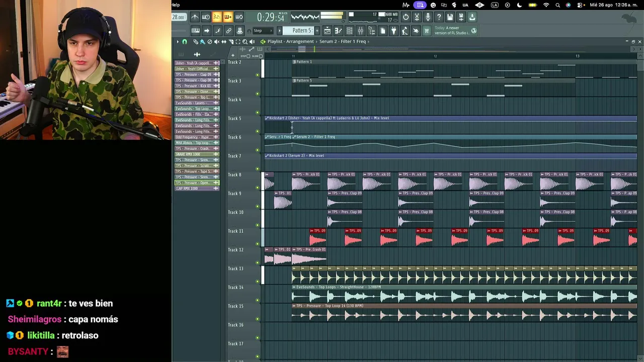This screenshot has height=362, width=644.
Task: Open macOS Control Center
Action: [x=580, y=5]
